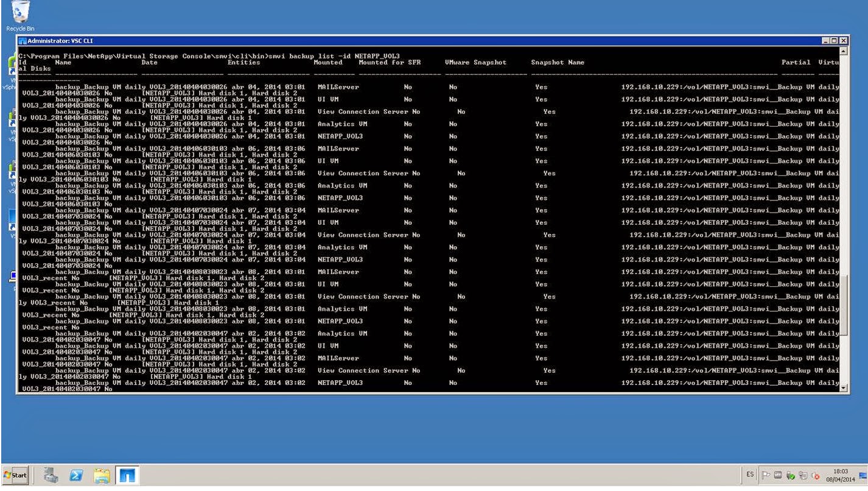Click the VMware Tools system tray icon

coord(778,475)
